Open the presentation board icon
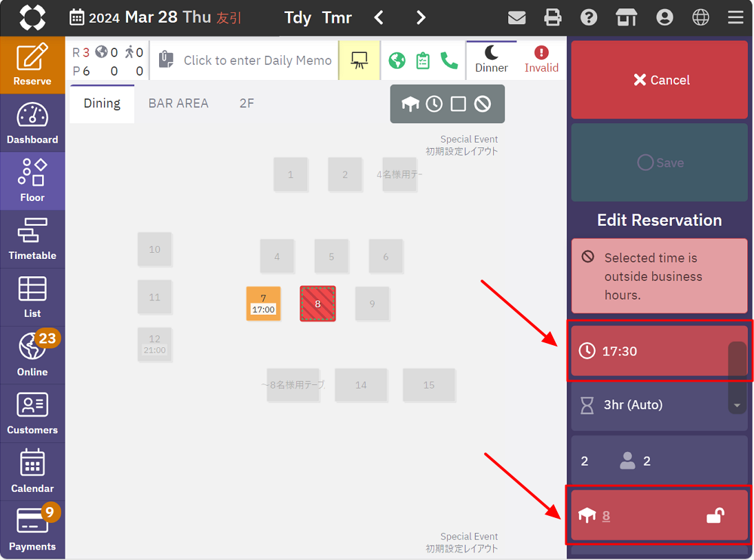This screenshot has height=560, width=754. [x=359, y=61]
